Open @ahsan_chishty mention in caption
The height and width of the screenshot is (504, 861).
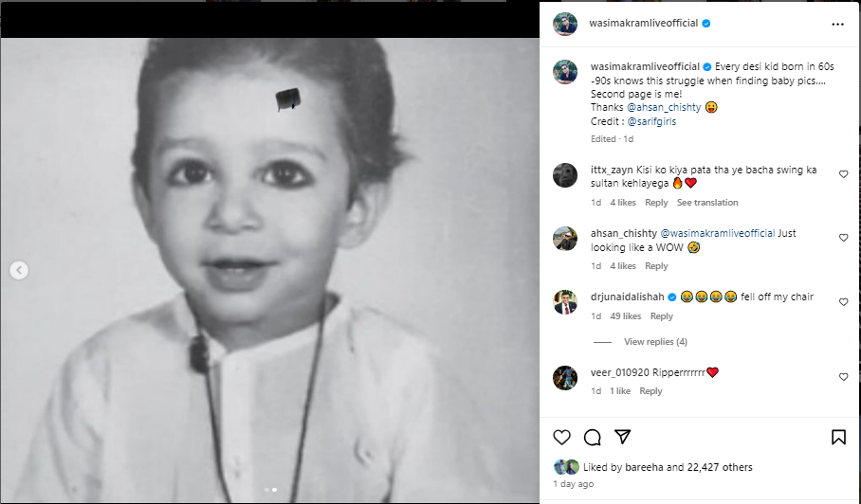point(664,107)
